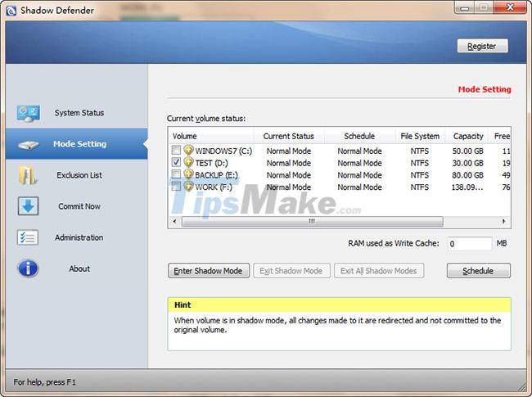Click the volume list horizontal scrollbar thumb

point(312,221)
